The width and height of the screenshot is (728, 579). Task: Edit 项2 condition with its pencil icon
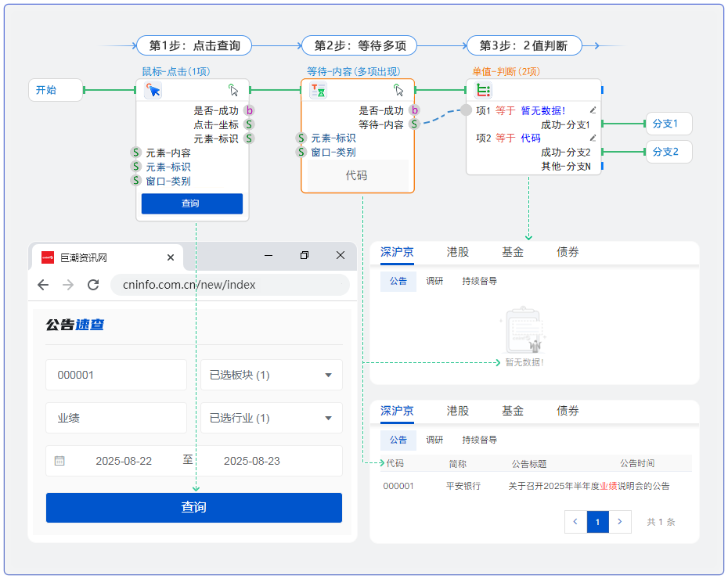(x=593, y=138)
